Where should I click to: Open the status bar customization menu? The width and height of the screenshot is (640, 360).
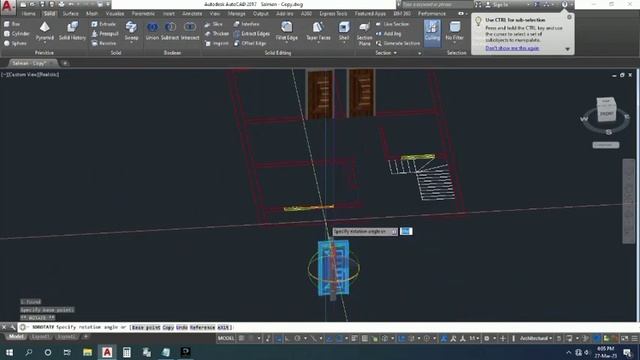635,338
